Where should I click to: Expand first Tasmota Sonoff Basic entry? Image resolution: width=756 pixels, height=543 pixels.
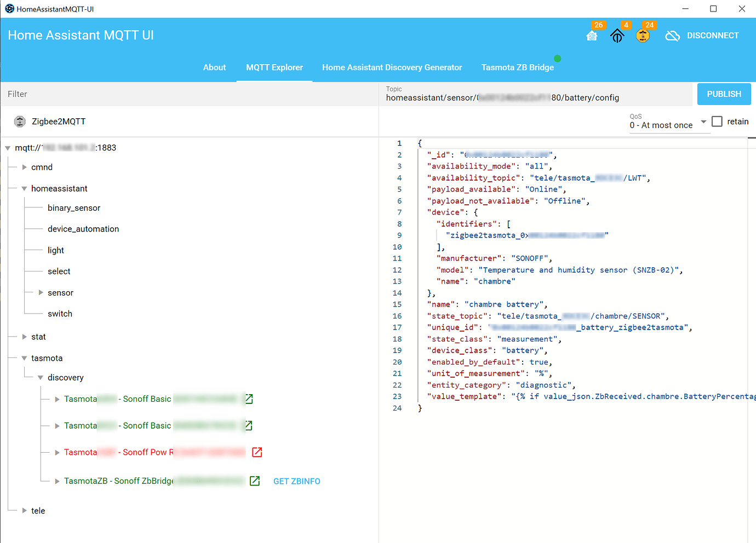pyautogui.click(x=57, y=399)
